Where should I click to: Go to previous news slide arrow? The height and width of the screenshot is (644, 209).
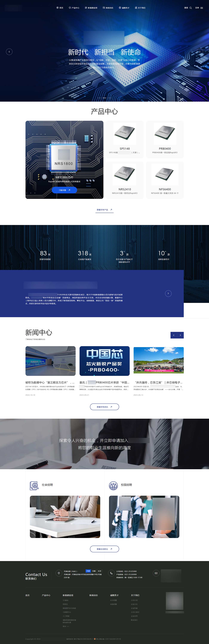pos(174,335)
